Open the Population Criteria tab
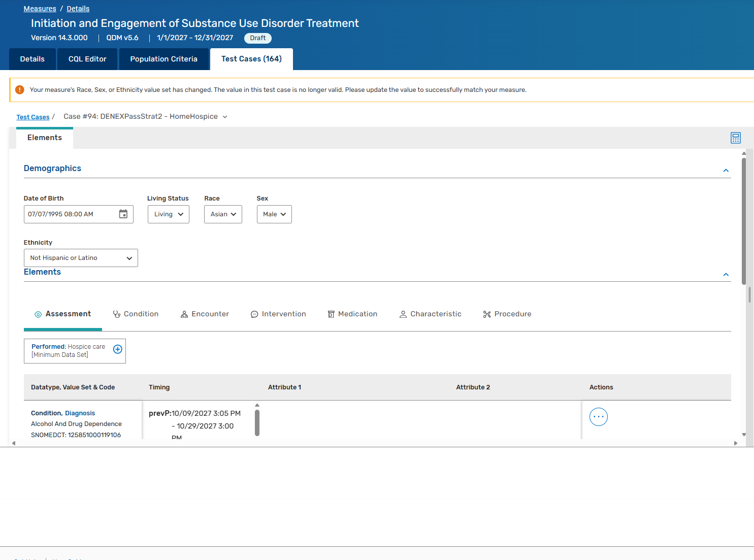The height and width of the screenshot is (560, 754). [x=163, y=59]
